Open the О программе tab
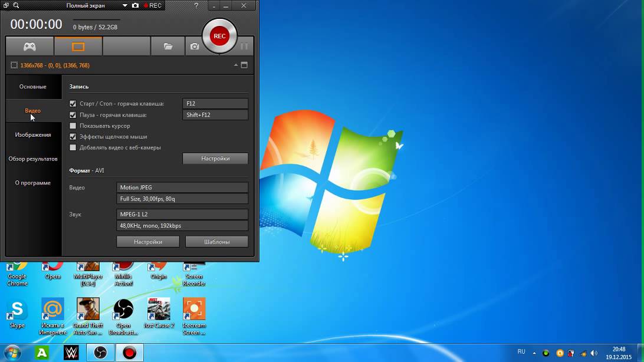Screen dimensions: 644x362 click(33, 183)
